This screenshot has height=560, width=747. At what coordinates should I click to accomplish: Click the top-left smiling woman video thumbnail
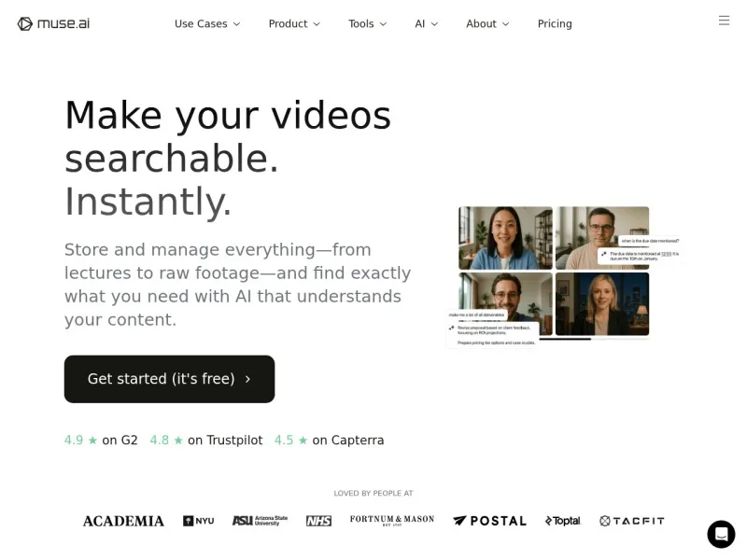click(x=505, y=238)
